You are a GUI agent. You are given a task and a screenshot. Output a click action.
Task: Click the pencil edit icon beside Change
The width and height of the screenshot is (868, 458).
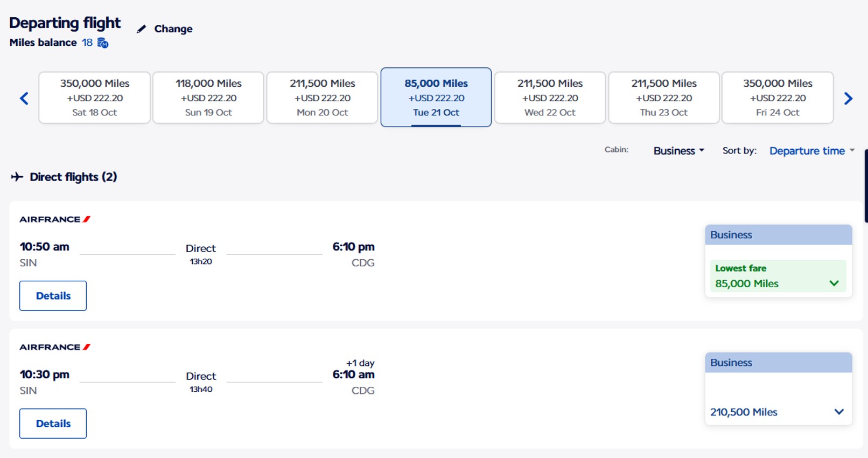coord(141,29)
